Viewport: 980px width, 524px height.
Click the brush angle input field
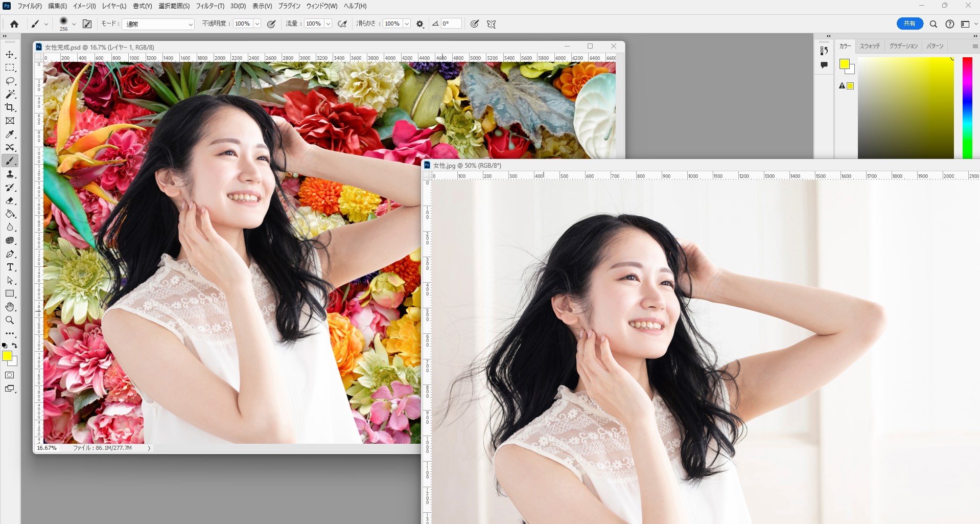pyautogui.click(x=451, y=24)
